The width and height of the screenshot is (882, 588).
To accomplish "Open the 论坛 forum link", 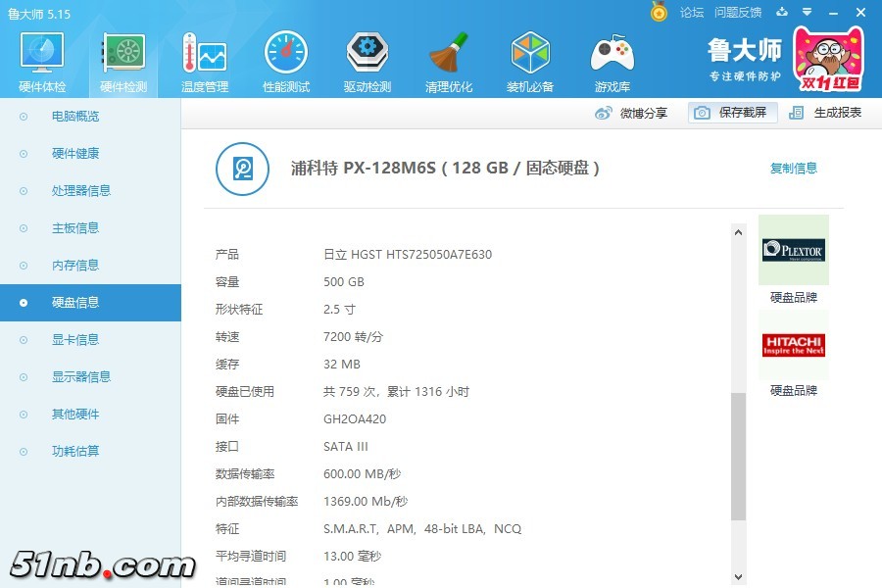I will click(x=691, y=13).
